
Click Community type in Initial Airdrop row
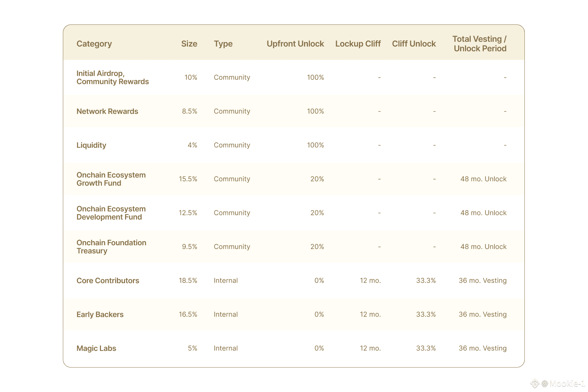(x=232, y=77)
